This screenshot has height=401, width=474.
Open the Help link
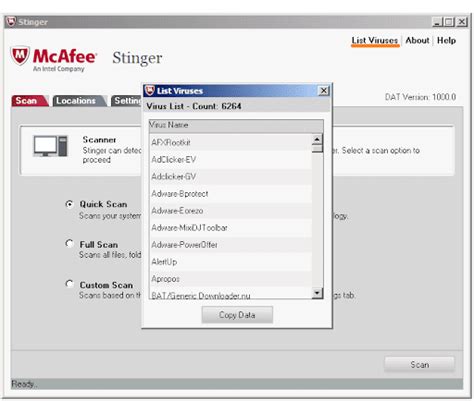point(446,40)
